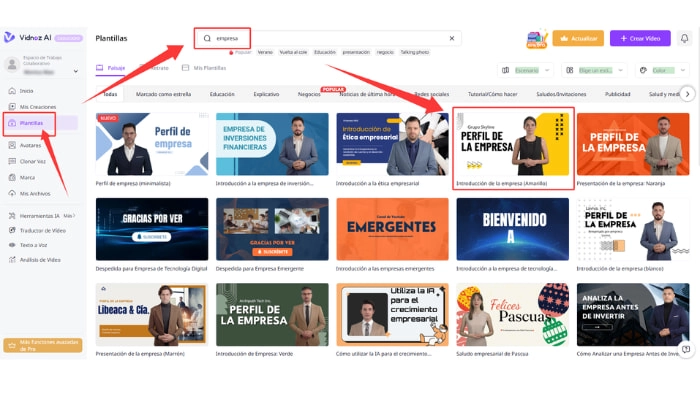Click the Talking photo suggestion
The image size is (700, 400).
tap(414, 52)
